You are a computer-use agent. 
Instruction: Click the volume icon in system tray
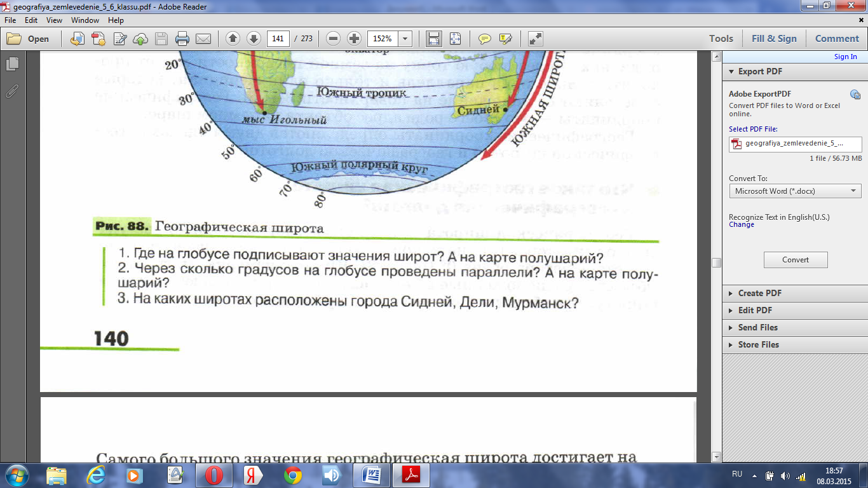pyautogui.click(x=785, y=475)
